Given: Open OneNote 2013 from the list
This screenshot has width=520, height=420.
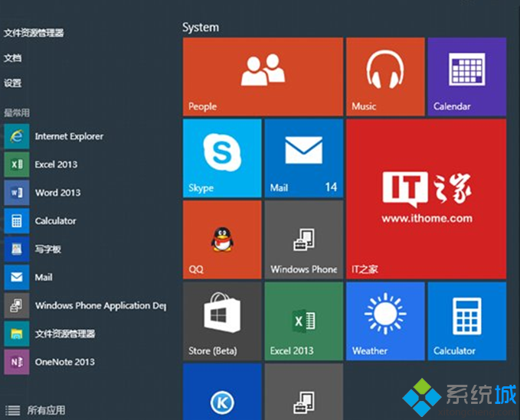Looking at the screenshot, I should (64, 362).
